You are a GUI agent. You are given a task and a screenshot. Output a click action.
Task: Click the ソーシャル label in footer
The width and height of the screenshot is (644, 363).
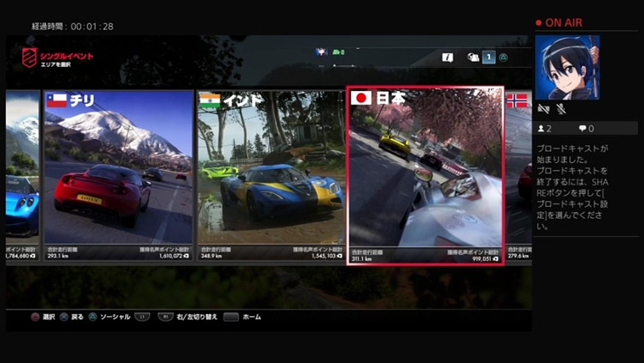[x=115, y=317]
